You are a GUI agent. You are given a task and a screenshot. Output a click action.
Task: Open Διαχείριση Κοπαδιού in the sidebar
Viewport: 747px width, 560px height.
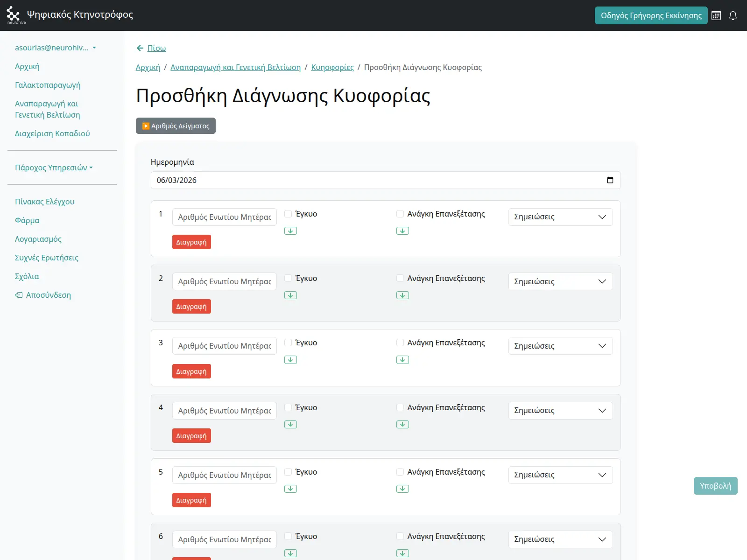tap(52, 133)
